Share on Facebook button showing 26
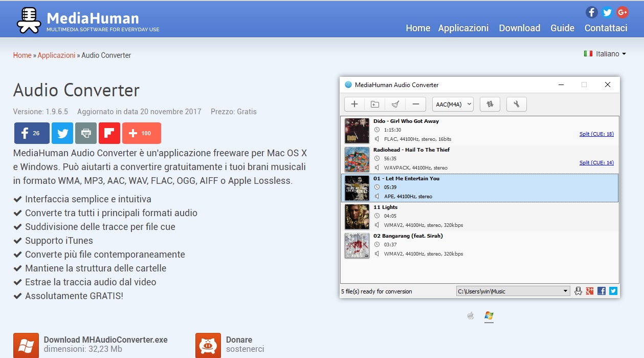The height and width of the screenshot is (358, 644). pos(32,133)
